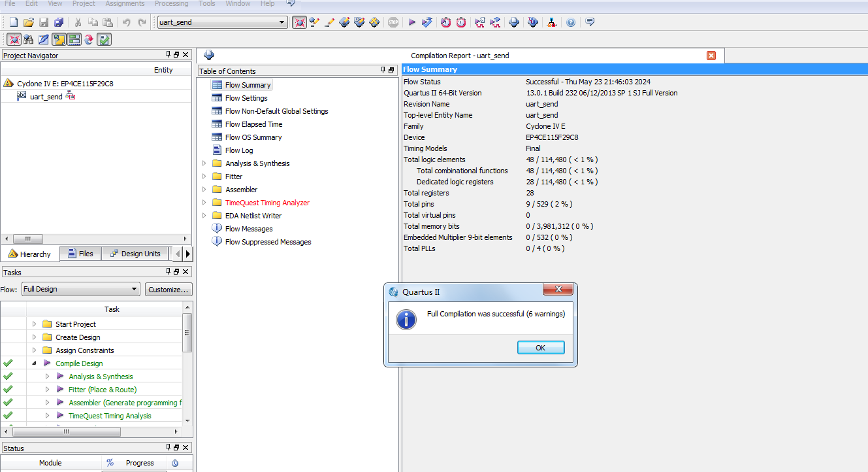The width and height of the screenshot is (868, 472).
Task: Float the Table of Contents panel
Action: 391,71
